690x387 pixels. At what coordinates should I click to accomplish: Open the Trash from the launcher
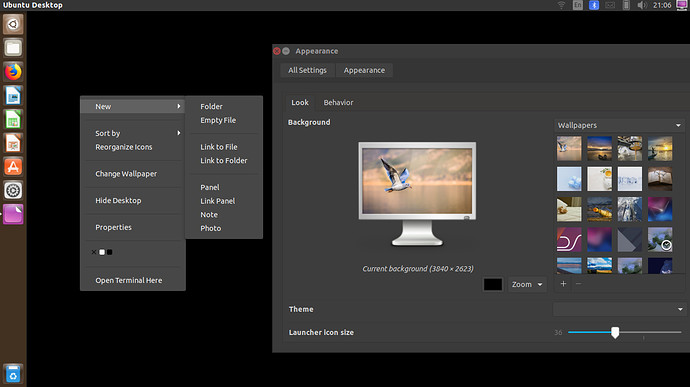pos(13,373)
